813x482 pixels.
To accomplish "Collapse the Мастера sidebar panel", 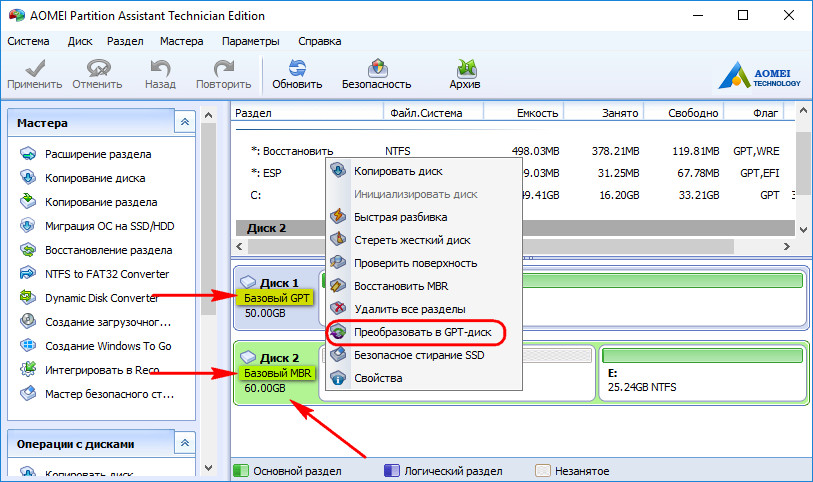I will (x=184, y=122).
